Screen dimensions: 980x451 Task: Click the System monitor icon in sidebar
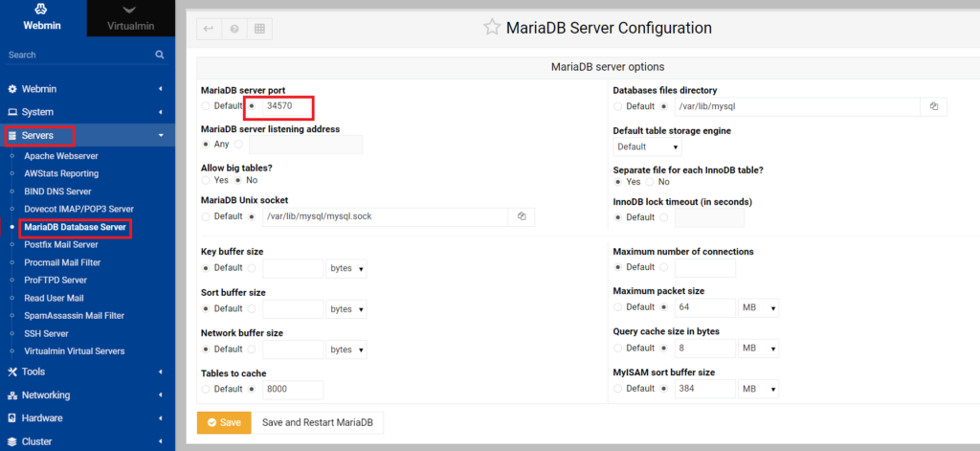click(x=11, y=112)
